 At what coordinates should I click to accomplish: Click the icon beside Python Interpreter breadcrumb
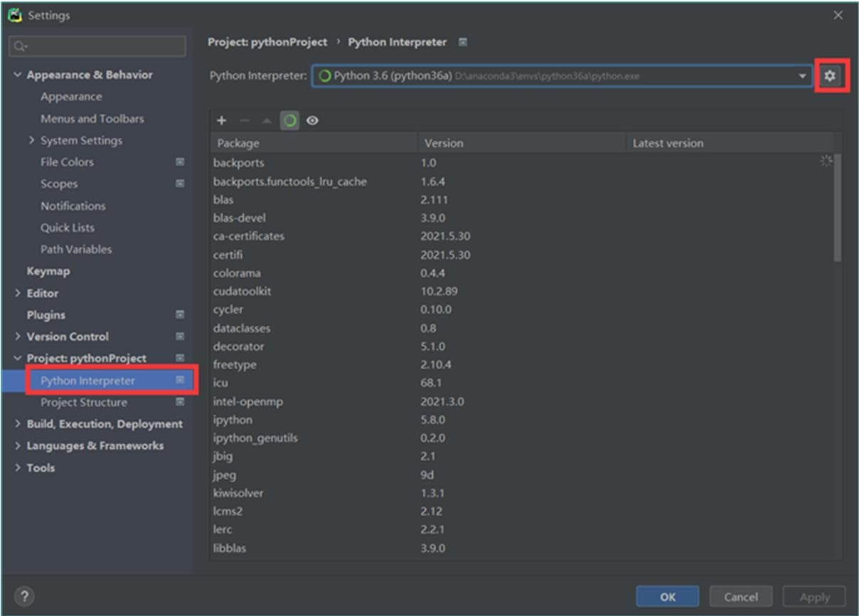point(463,43)
